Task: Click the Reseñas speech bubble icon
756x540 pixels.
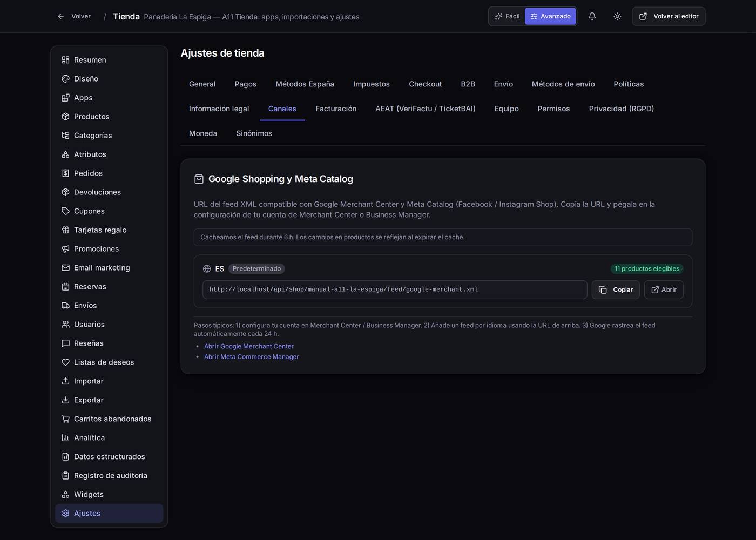Action: tap(65, 343)
